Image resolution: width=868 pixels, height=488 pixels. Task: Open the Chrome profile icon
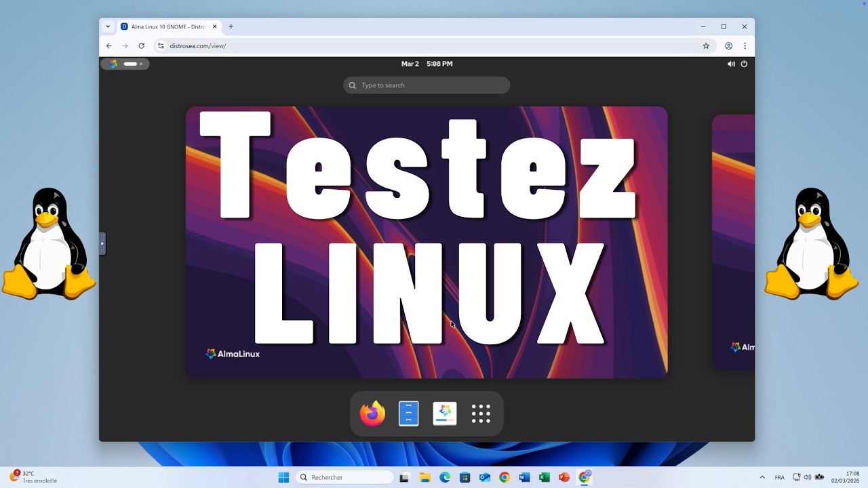coord(729,46)
